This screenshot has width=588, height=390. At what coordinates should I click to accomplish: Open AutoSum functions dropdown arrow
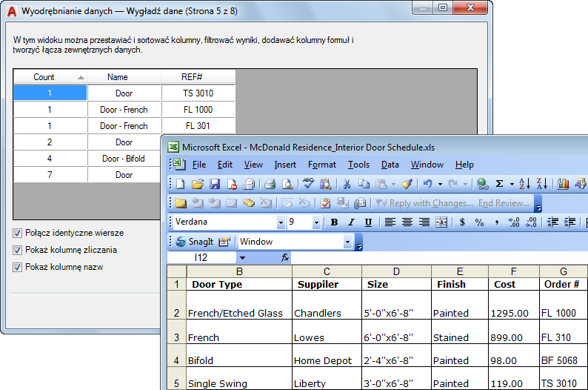(512, 184)
